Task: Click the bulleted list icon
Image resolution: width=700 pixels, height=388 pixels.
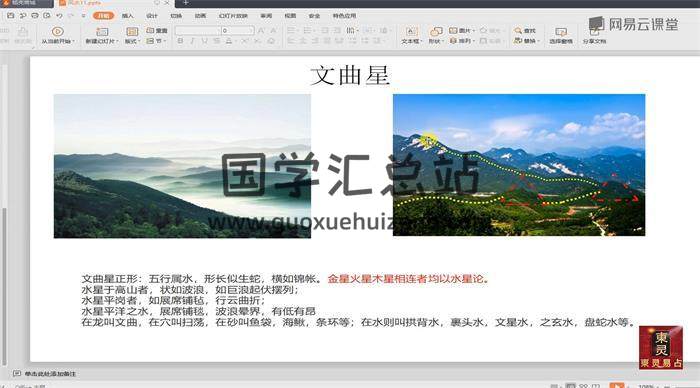Action: (x=291, y=30)
